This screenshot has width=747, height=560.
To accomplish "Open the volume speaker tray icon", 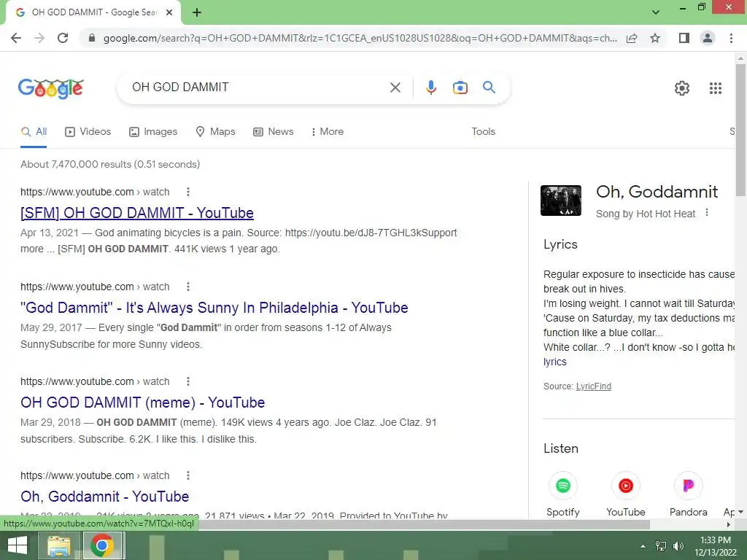I will pyautogui.click(x=678, y=546).
